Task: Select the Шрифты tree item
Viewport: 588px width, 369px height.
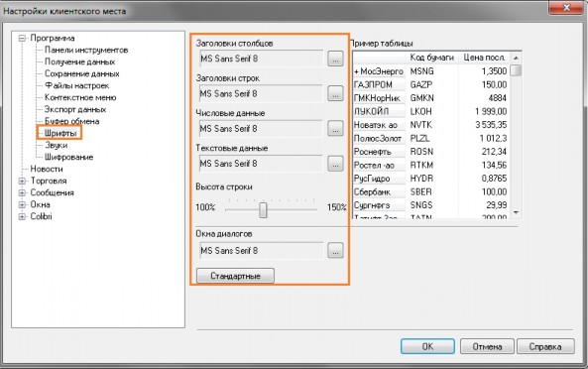Action: click(60, 133)
